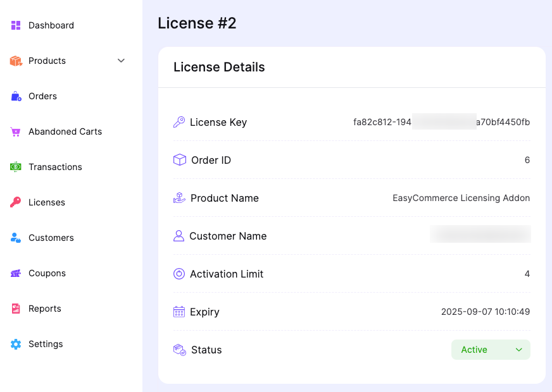This screenshot has height=392, width=552.
Task: Click the License #2 page heading
Action: (197, 23)
